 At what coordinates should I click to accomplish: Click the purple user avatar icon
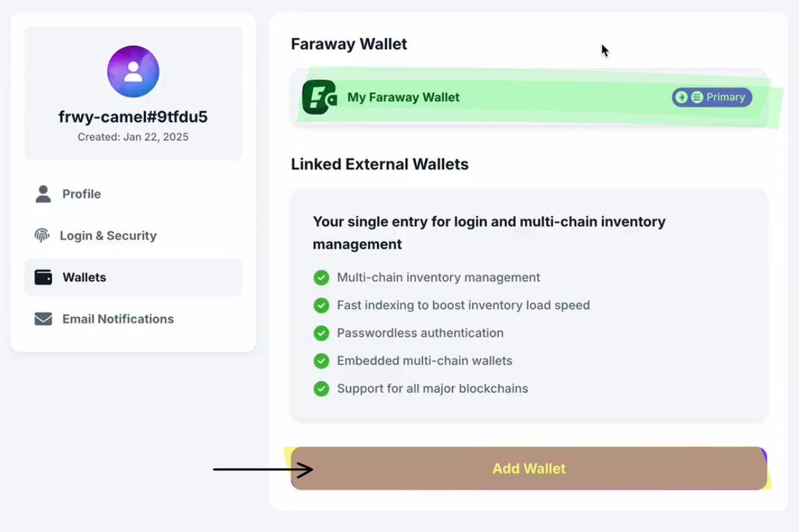pos(133,71)
